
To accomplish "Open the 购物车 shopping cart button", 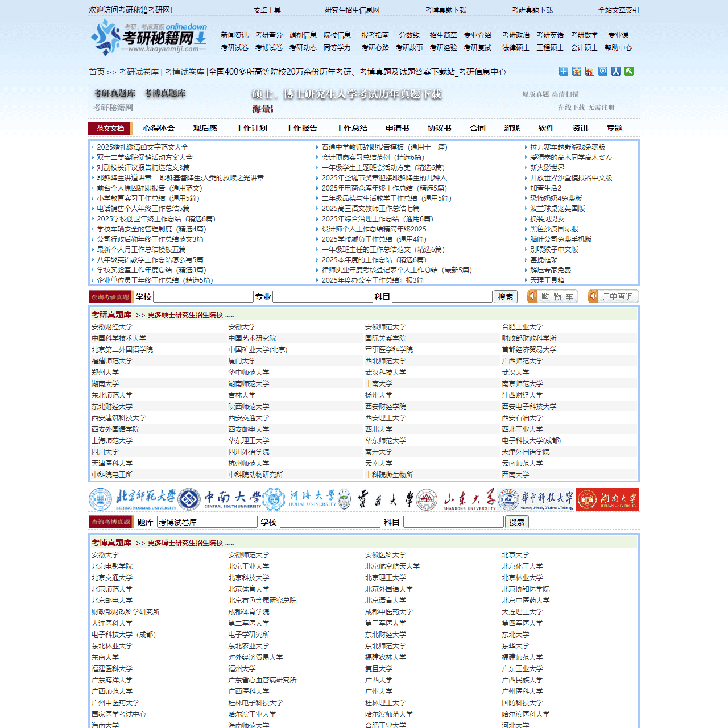I will 552,296.
